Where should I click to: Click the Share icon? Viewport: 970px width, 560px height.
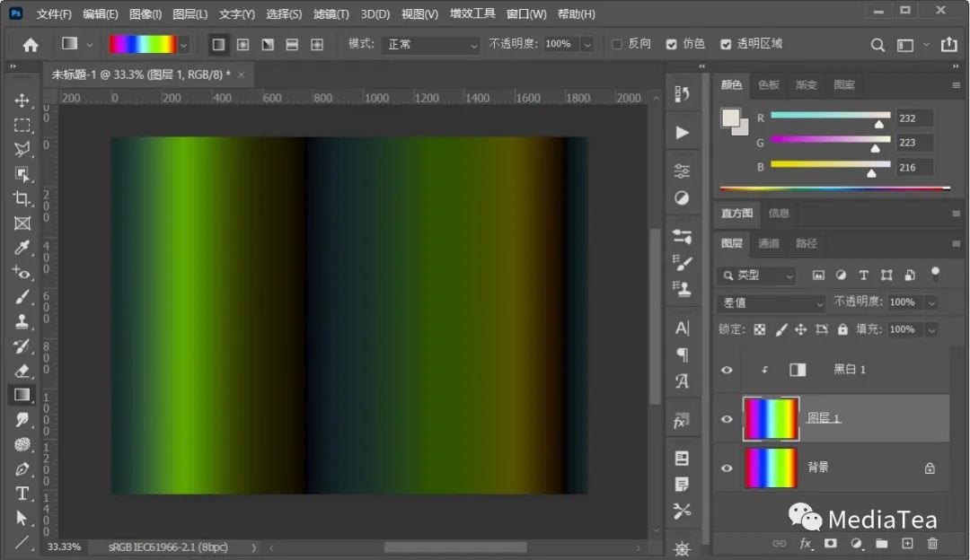[x=949, y=44]
